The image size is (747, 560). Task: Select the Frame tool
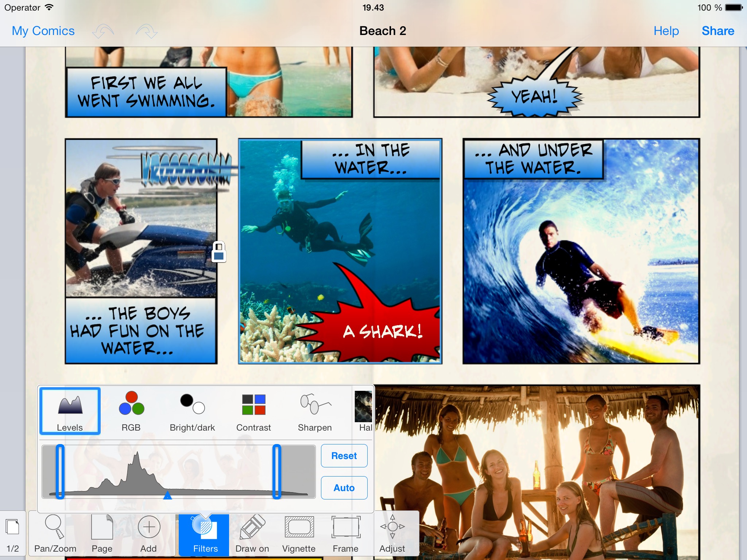click(345, 534)
